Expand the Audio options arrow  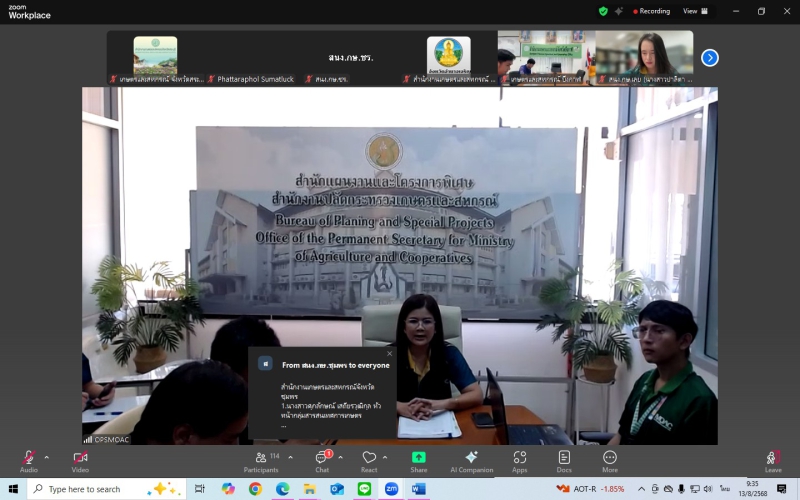[46, 457]
